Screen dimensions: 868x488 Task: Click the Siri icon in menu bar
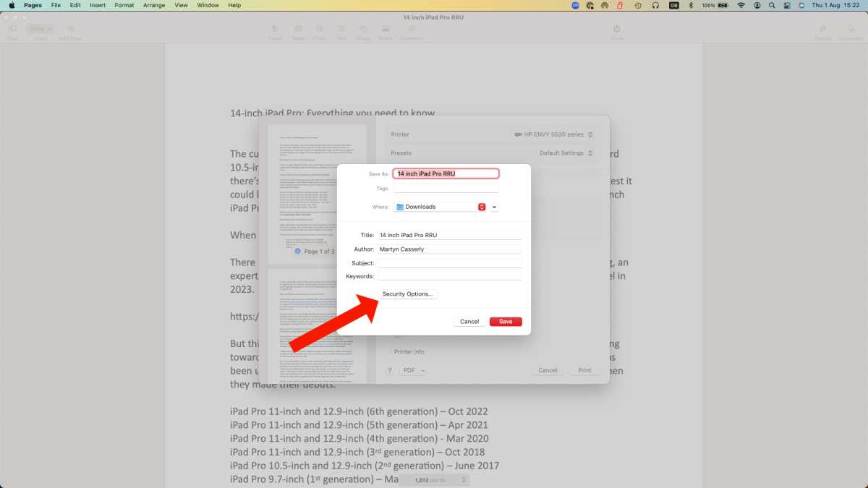click(801, 5)
